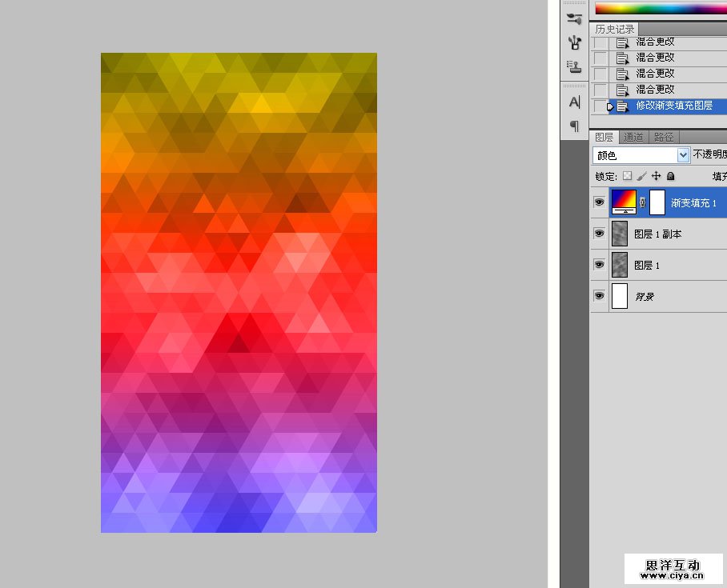727x588 pixels.
Task: Click the lock image pixels brush icon
Action: pyautogui.click(x=641, y=176)
